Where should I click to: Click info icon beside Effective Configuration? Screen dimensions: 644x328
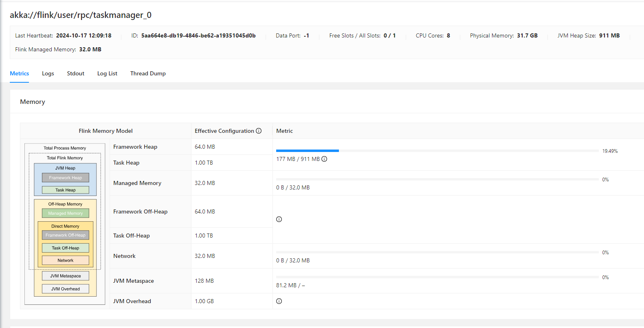coord(259,131)
